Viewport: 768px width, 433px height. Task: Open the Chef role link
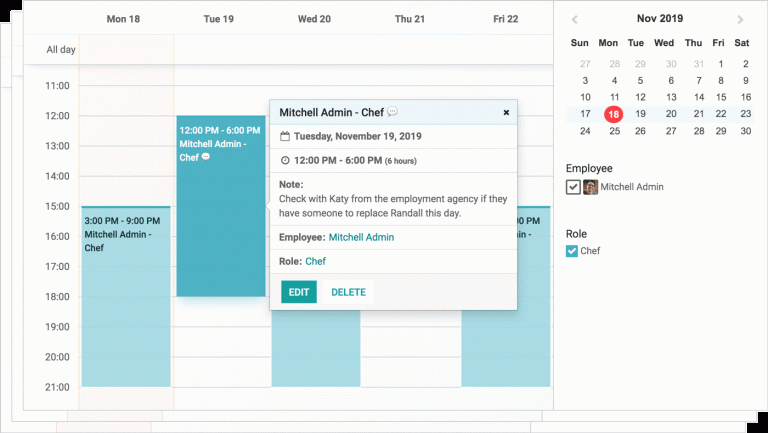click(x=315, y=261)
